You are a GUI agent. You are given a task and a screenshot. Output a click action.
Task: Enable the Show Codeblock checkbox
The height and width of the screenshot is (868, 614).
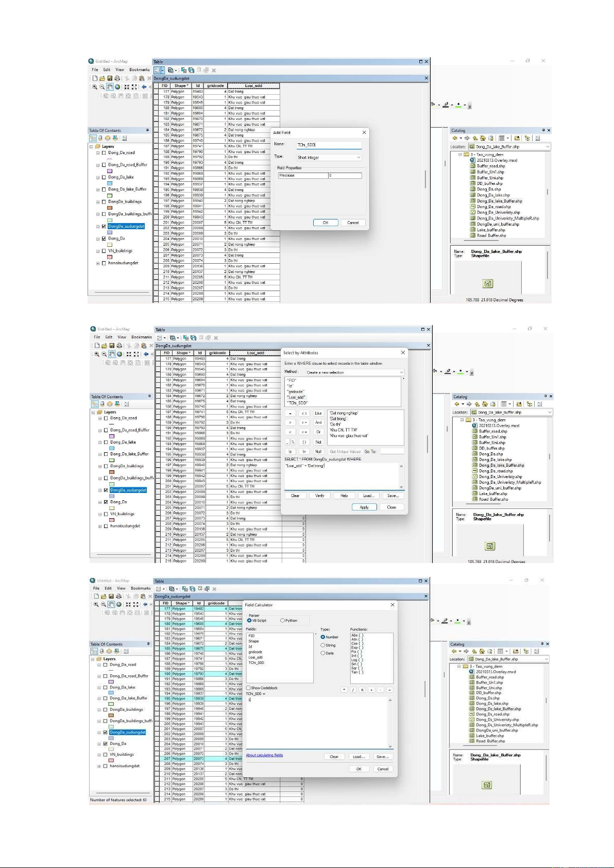[x=249, y=688]
